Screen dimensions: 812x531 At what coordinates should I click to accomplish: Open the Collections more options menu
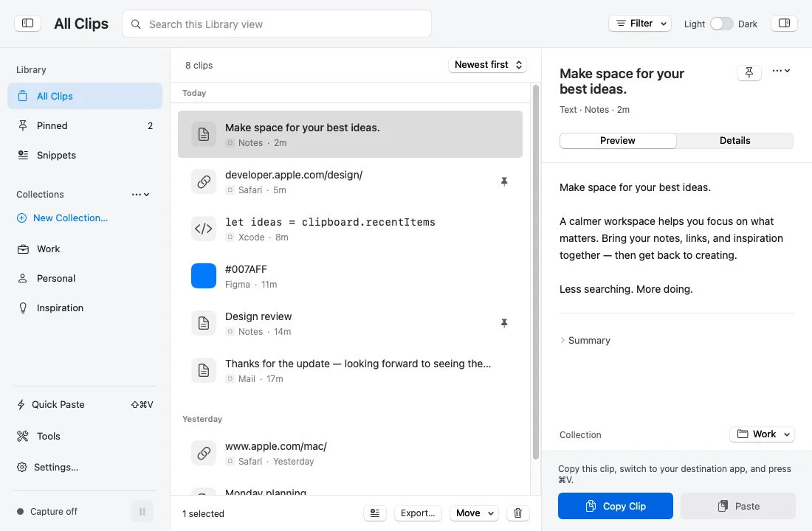pyautogui.click(x=140, y=195)
